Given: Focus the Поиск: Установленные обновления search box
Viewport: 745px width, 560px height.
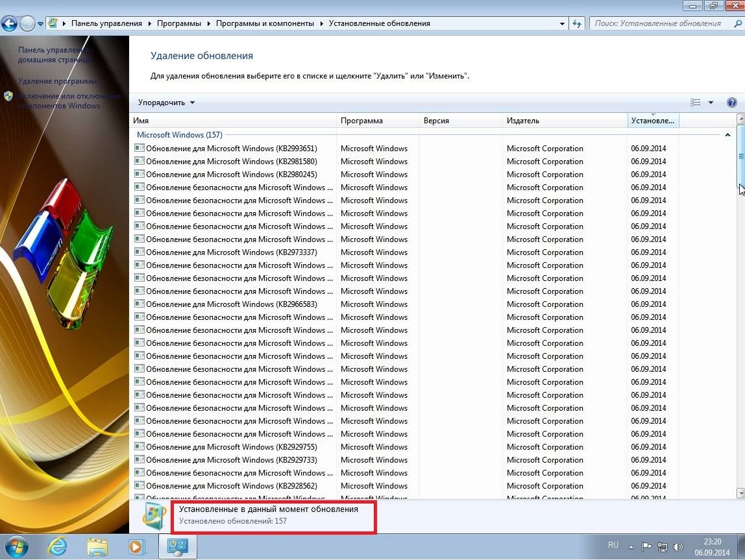Looking at the screenshot, I should (659, 23).
